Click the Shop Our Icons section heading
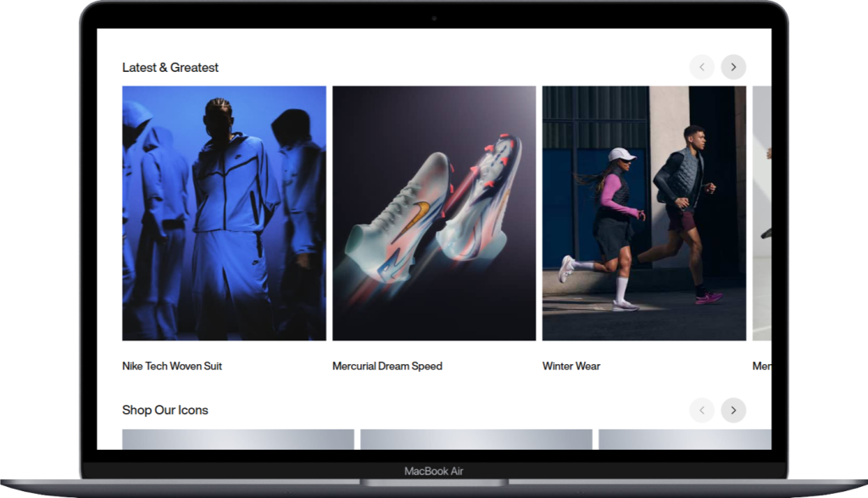The image size is (868, 498). (165, 411)
